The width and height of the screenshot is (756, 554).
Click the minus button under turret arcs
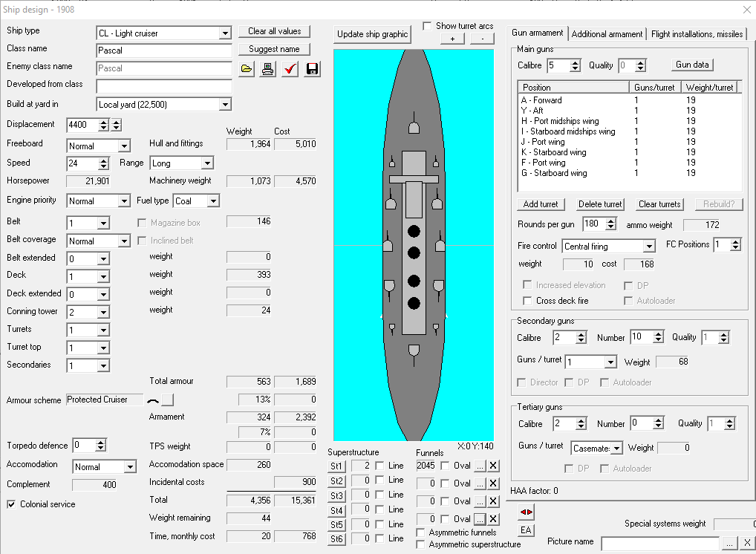482,39
